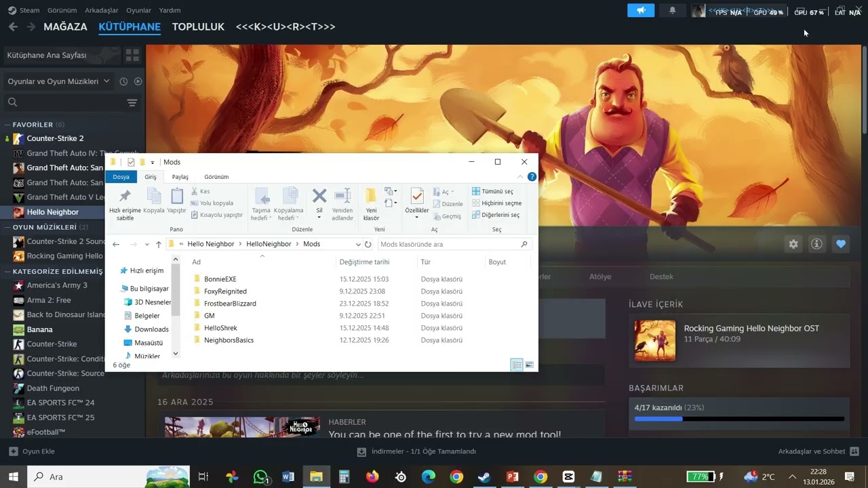Open Firefox from the taskbar
This screenshot has width=868, height=488.
click(372, 476)
